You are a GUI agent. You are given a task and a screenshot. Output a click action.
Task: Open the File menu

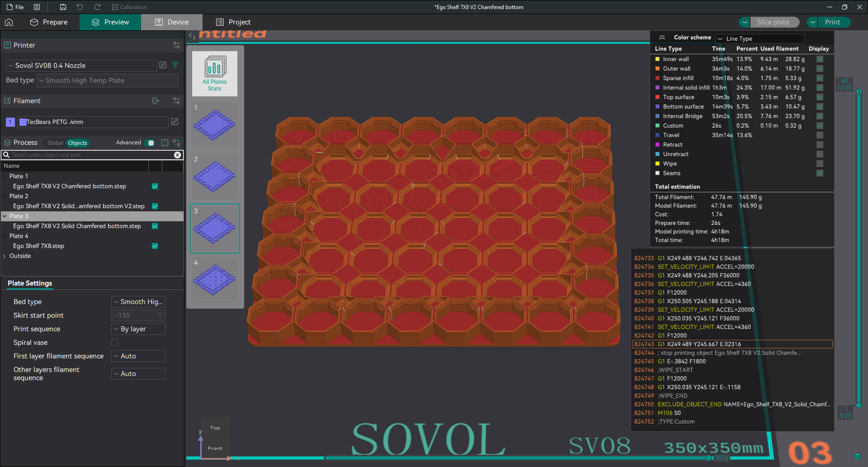(15, 7)
